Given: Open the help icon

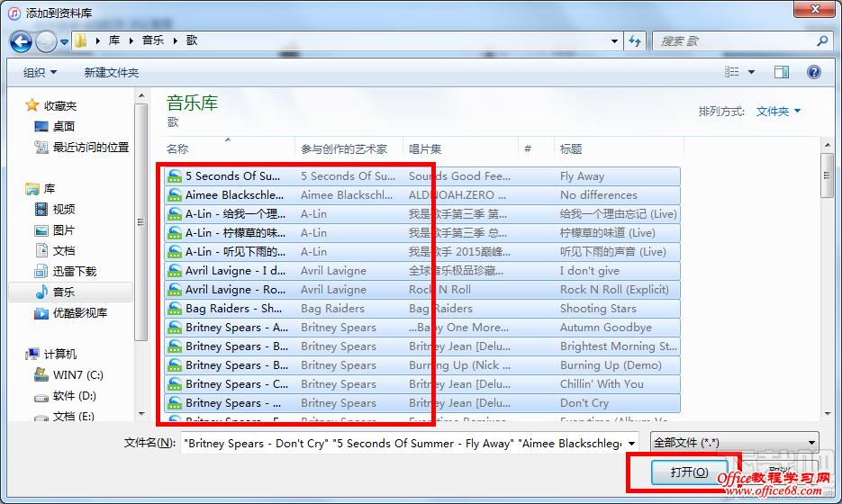Looking at the screenshot, I should pyautogui.click(x=813, y=72).
